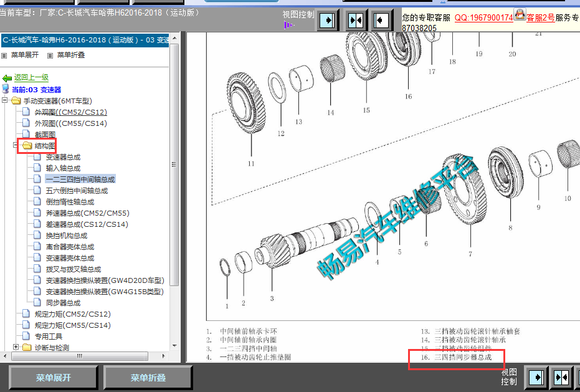
Task: Open the 五六倒挡中间轴总成 page
Action: point(77,191)
